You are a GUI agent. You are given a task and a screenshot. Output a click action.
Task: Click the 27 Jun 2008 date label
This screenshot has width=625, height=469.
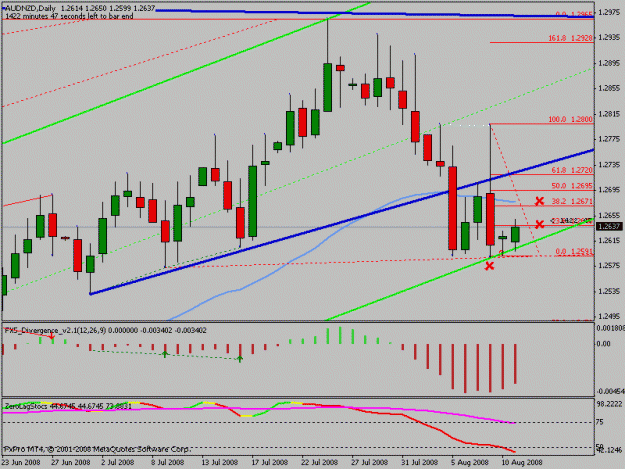pyautogui.click(x=71, y=463)
